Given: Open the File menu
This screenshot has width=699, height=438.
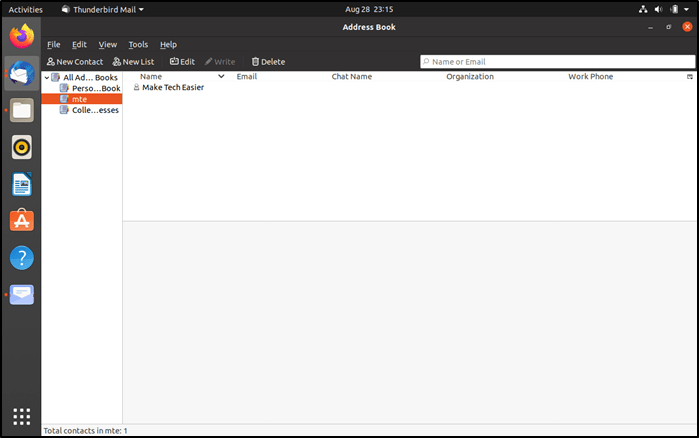Looking at the screenshot, I should tap(53, 45).
